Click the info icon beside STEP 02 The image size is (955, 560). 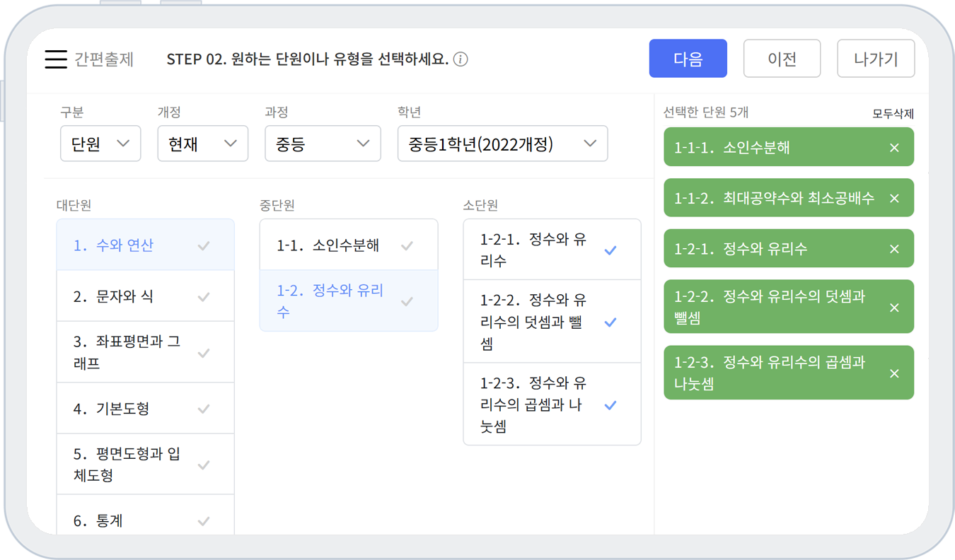point(461,59)
